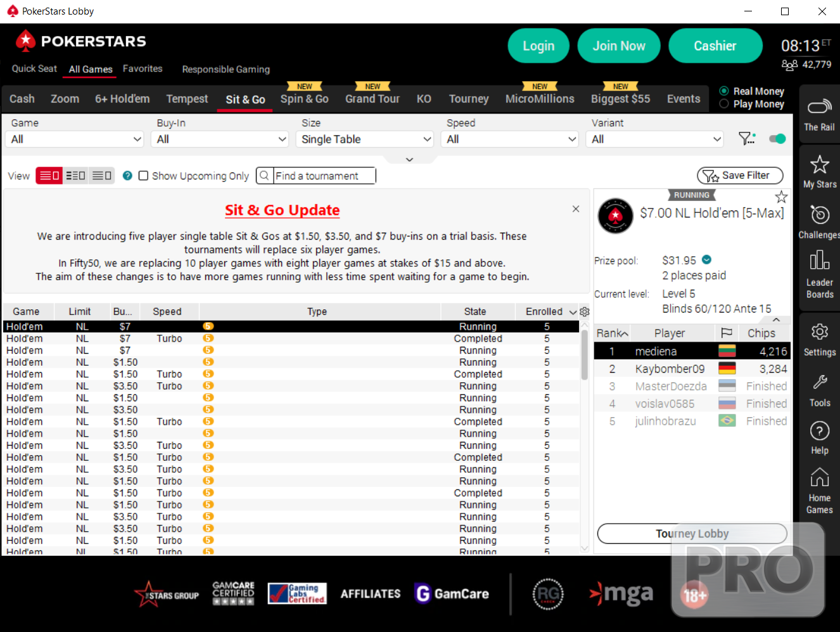Click the mga logo in footer

coord(621,593)
